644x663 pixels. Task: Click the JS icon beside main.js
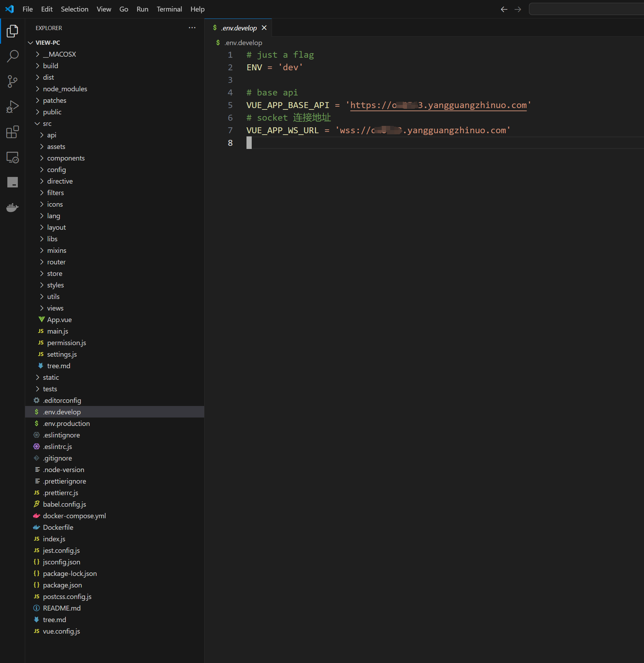point(41,331)
